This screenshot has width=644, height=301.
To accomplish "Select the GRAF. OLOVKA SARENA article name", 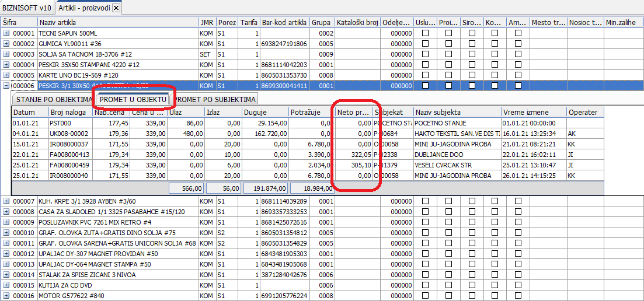I will (x=118, y=243).
